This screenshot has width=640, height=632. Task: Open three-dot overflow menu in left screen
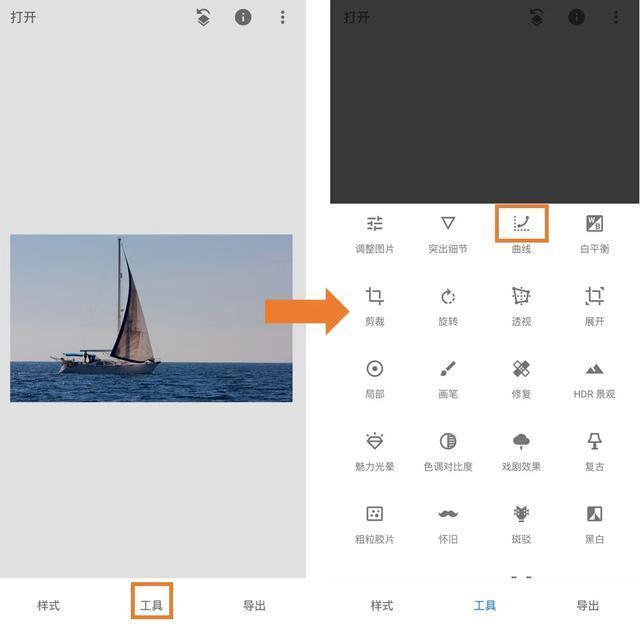tap(282, 17)
